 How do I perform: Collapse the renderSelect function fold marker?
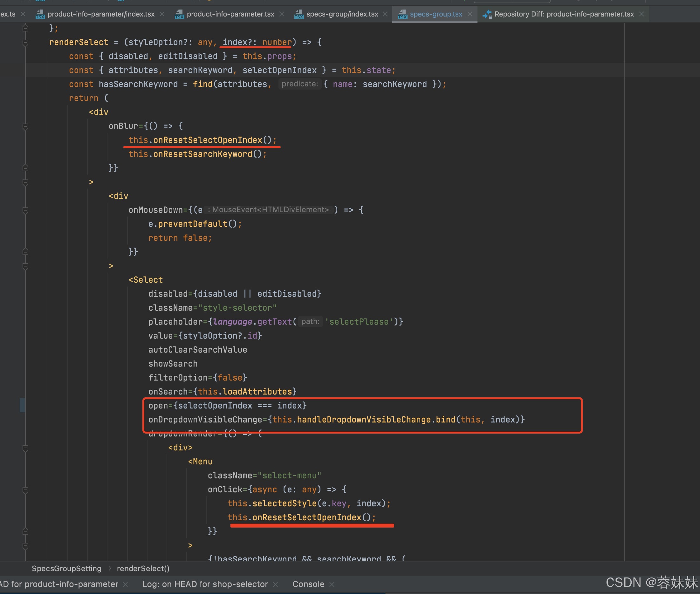[x=25, y=43]
